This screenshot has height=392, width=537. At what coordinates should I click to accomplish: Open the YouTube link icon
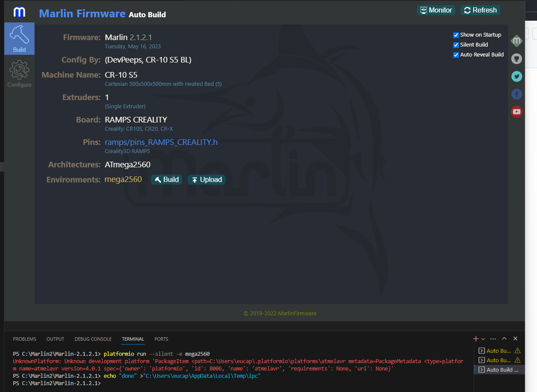(517, 112)
